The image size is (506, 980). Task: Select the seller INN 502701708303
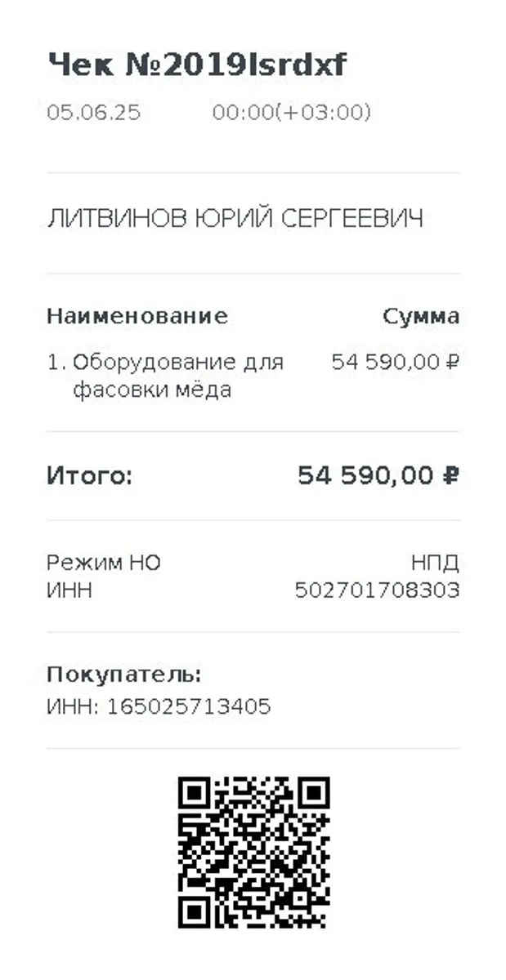pyautogui.click(x=377, y=590)
